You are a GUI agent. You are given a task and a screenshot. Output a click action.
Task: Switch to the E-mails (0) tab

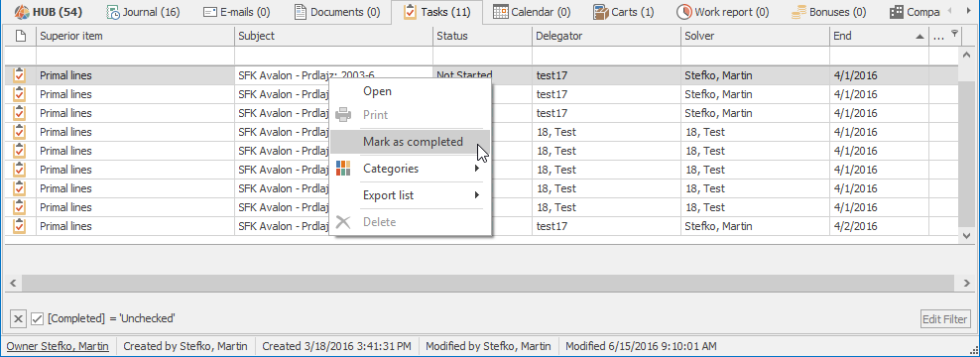(237, 12)
